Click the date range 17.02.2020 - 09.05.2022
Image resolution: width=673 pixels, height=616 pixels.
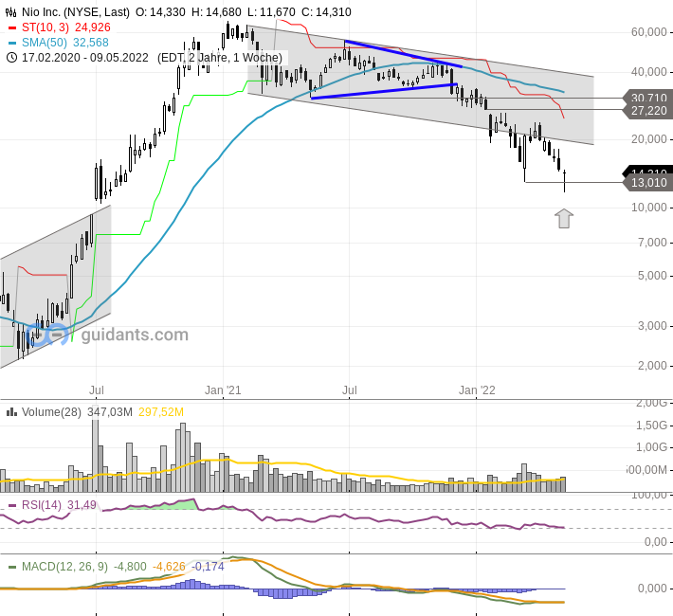(85, 58)
